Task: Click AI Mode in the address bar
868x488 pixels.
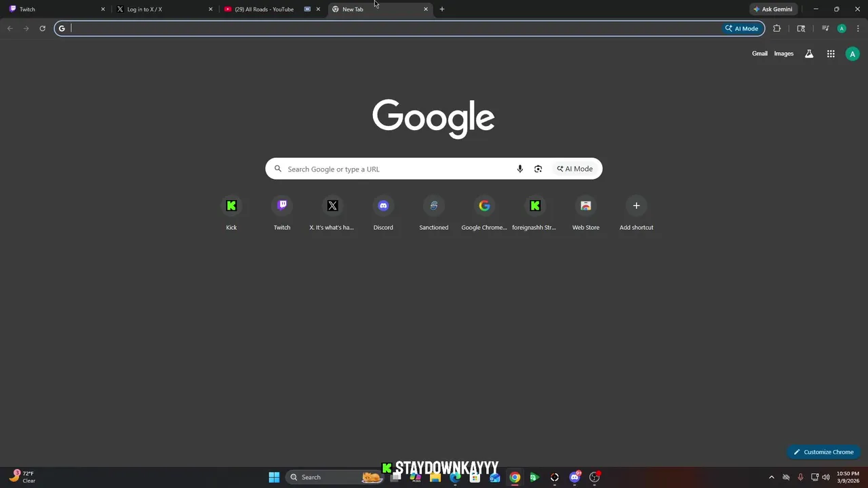Action: [x=742, y=28]
